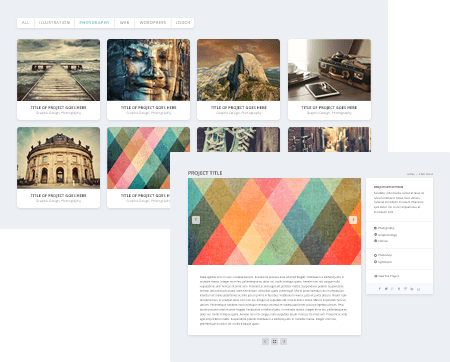
Task: Open the WEB filter tab
Action: 124,23
